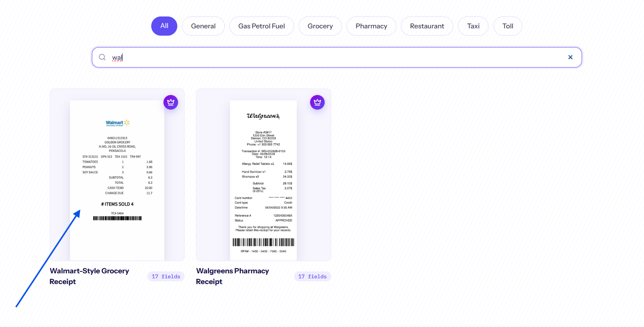Clear the search field with the X

pyautogui.click(x=570, y=57)
